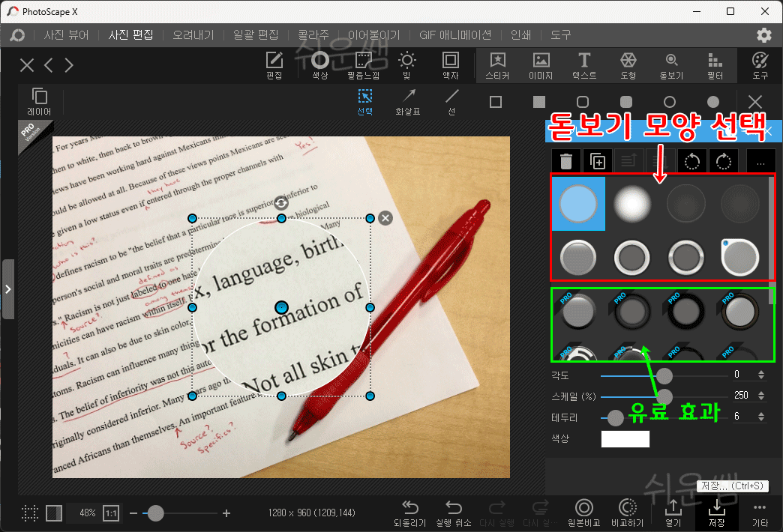Choose the filled circle shape
Viewport: 783px width, 532px height.
pos(713,102)
